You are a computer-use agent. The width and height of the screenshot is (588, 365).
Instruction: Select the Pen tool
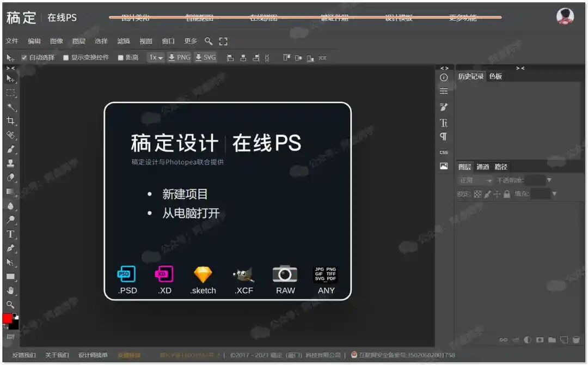pos(10,248)
